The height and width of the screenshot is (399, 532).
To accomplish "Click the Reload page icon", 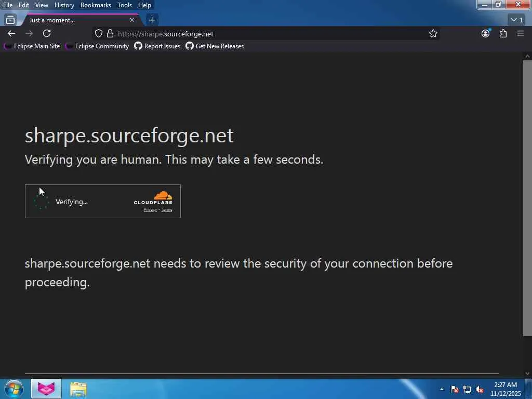I will click(x=47, y=33).
